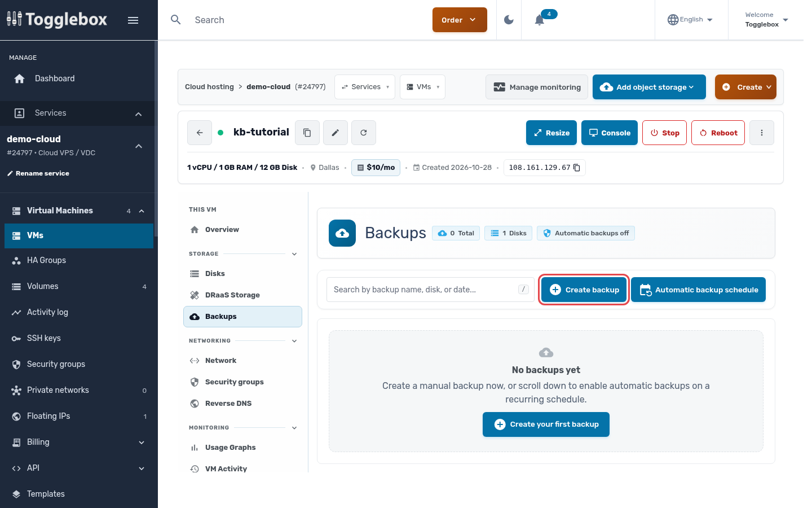Open breadcrumb Services dropdown
This screenshot has width=812, height=508.
365,87
